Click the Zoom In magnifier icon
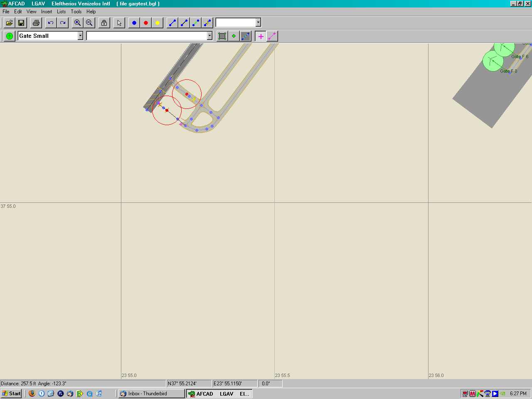 tap(77, 23)
